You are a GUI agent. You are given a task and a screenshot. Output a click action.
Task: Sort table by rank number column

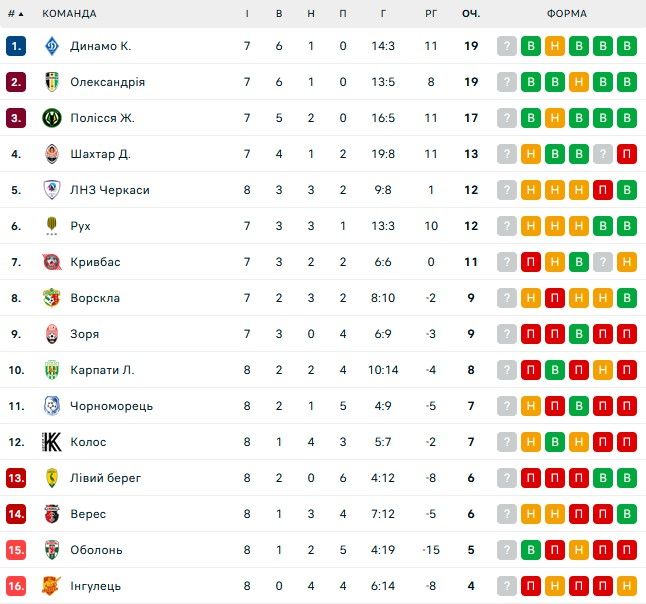tap(16, 14)
